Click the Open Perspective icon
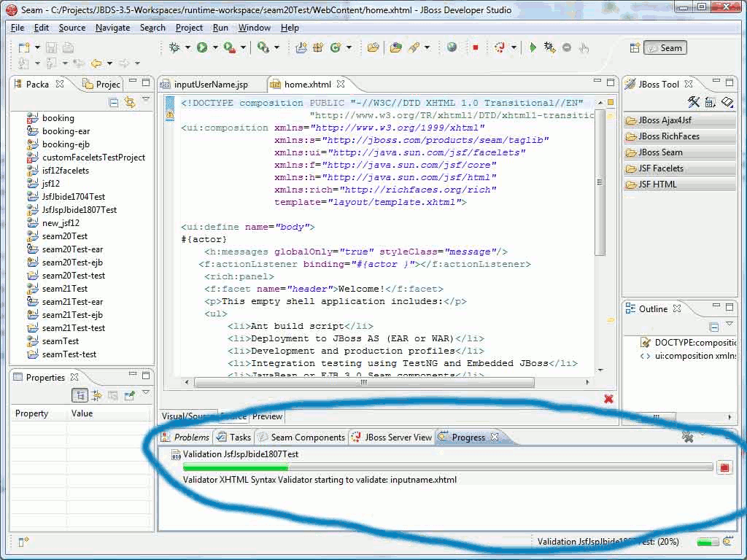 pyautogui.click(x=635, y=47)
